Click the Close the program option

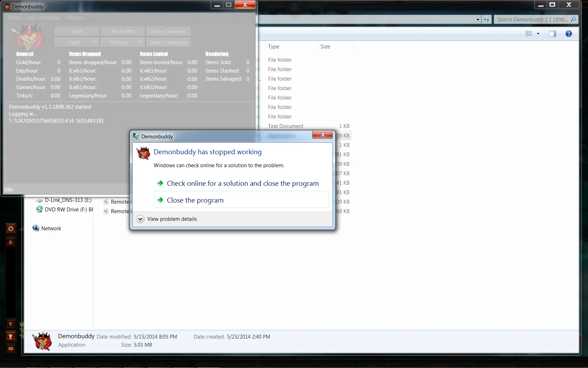point(241,200)
